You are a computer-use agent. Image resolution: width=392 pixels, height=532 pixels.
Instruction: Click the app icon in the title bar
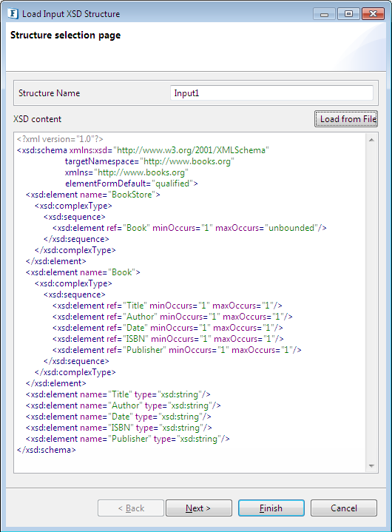point(13,13)
